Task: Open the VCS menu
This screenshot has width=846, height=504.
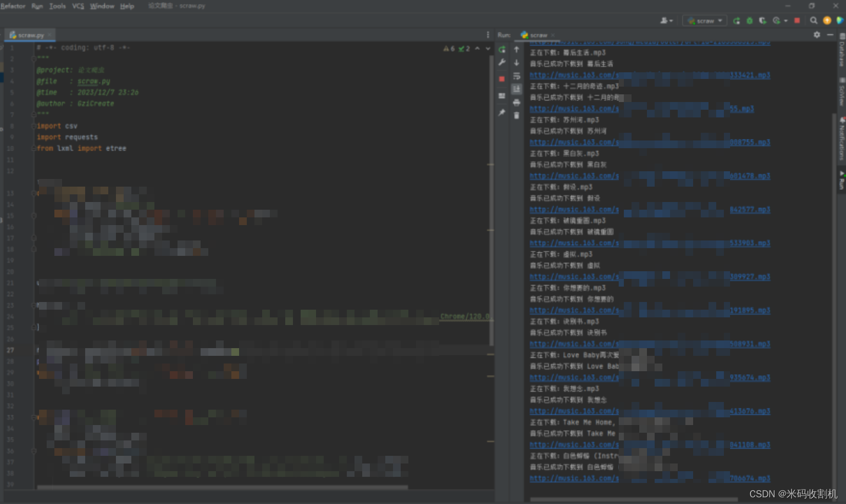Action: pyautogui.click(x=78, y=6)
